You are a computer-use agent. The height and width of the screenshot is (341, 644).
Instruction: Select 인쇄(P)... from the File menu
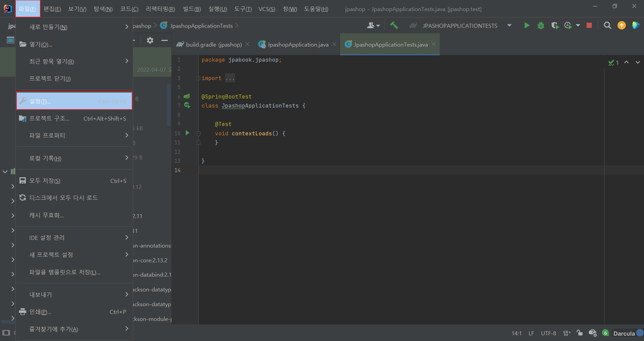click(74, 312)
